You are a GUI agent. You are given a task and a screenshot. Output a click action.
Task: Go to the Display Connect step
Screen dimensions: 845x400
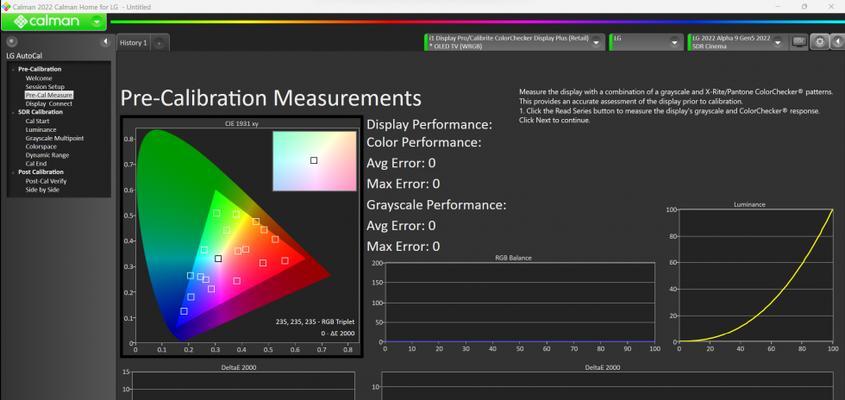pos(49,104)
